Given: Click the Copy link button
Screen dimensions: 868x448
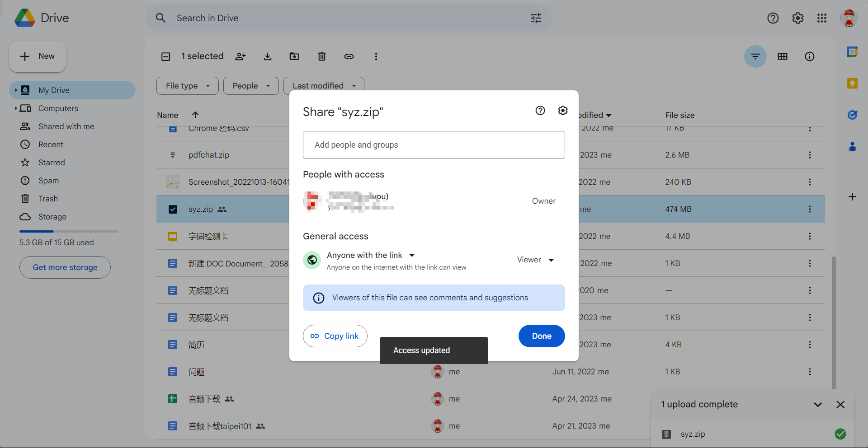Looking at the screenshot, I should click(x=335, y=336).
